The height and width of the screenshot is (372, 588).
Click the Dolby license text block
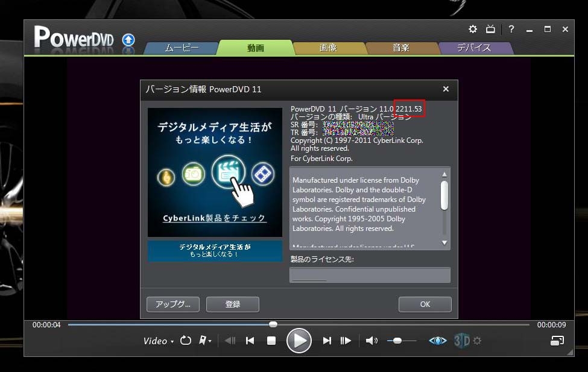click(x=359, y=204)
